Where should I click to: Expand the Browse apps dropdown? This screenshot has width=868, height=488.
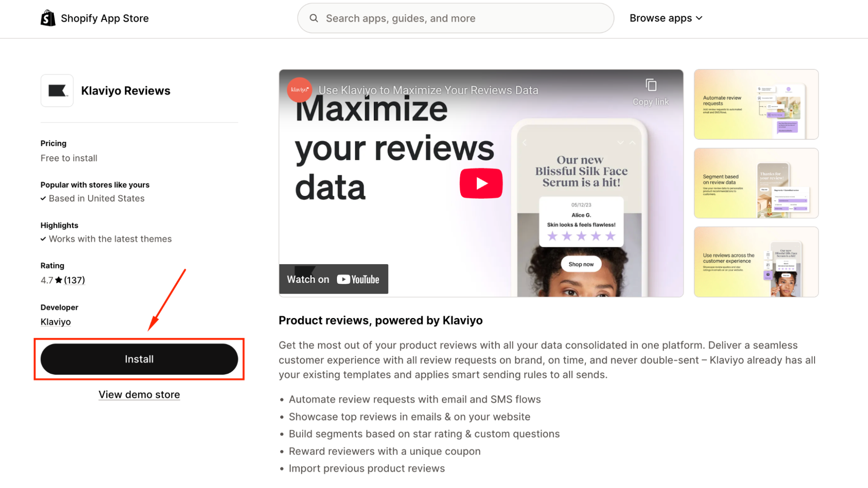tap(666, 18)
